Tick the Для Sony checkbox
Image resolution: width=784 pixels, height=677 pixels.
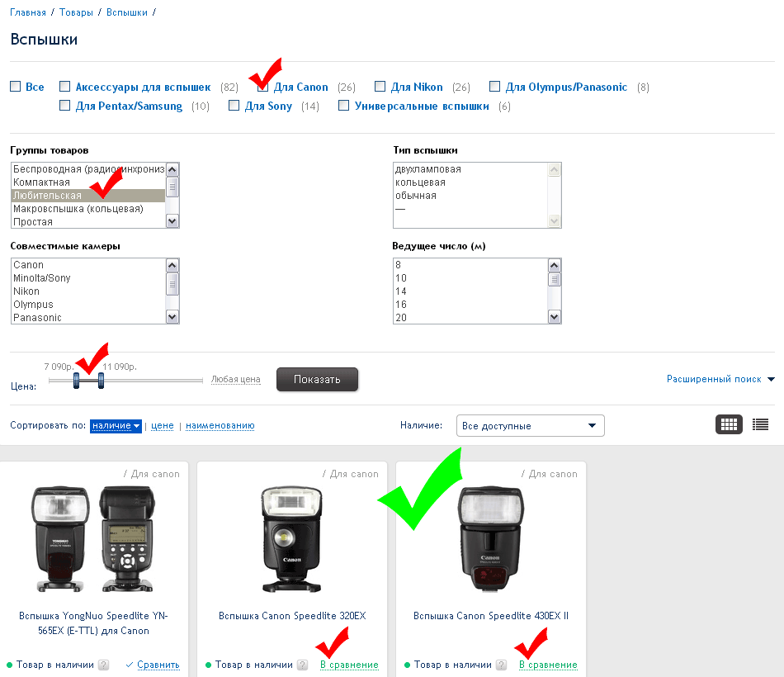coord(234,106)
